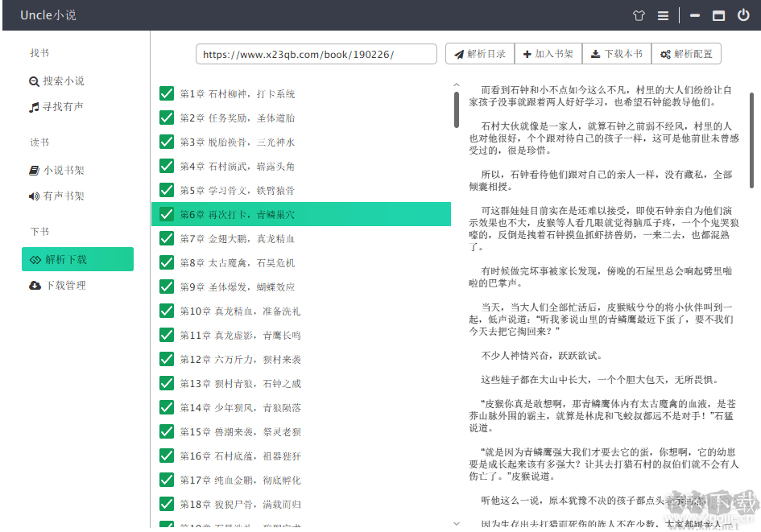Open the hamburger menu in the titlebar
761x532 pixels.
click(x=664, y=14)
